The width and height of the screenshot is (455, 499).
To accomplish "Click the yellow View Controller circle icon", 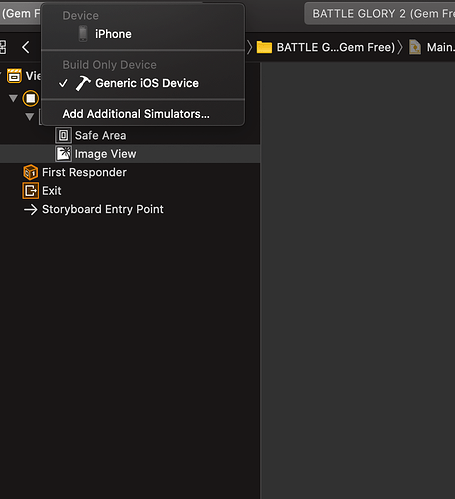I will 31,98.
